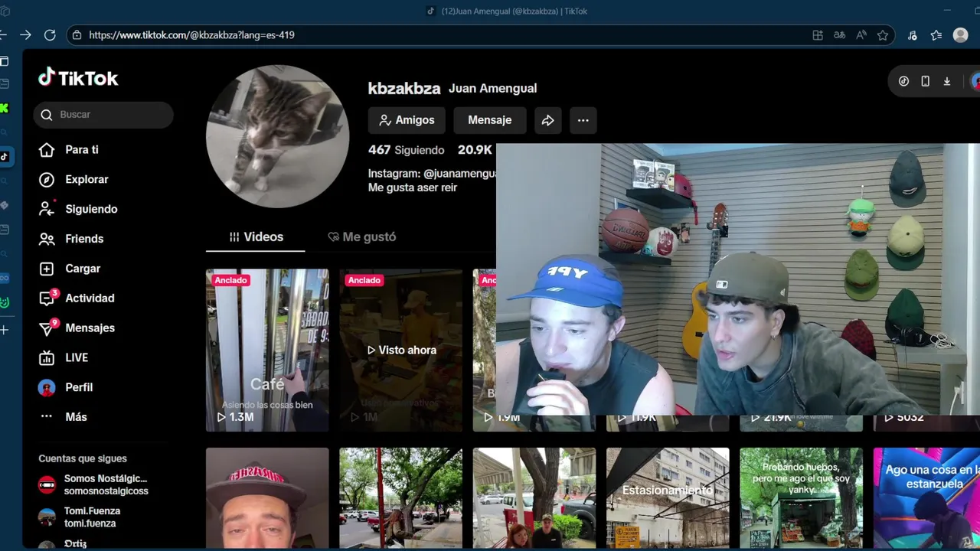Add page to favorites star icon
The image size is (980, 551).
(x=883, y=35)
